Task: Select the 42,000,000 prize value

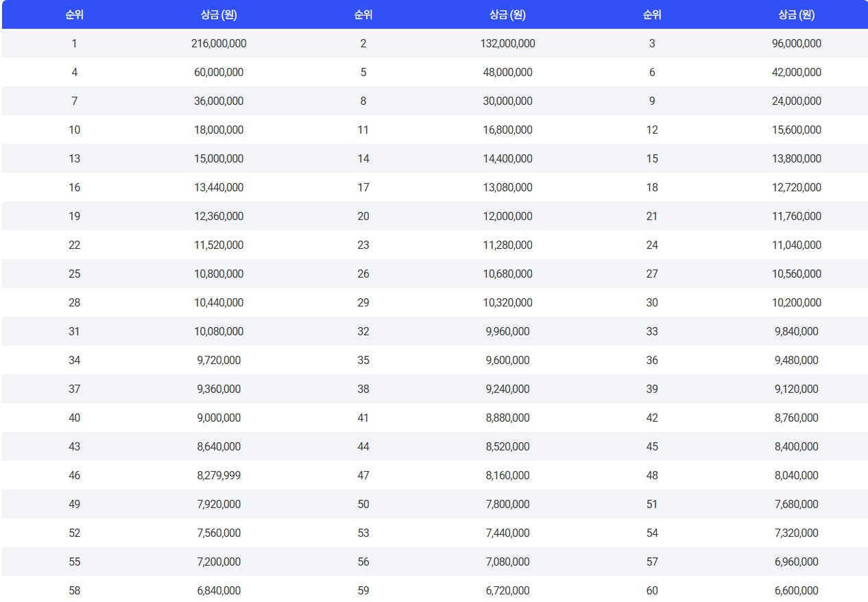Action: [x=797, y=72]
